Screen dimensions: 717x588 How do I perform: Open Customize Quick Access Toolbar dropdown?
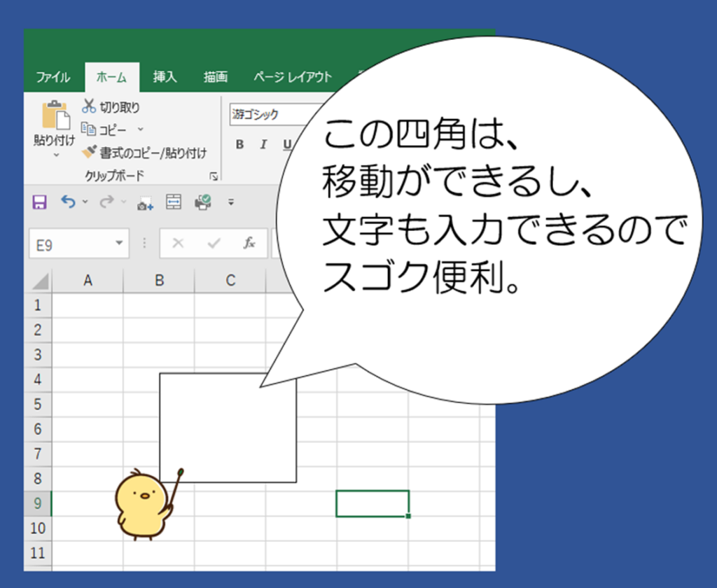(231, 202)
